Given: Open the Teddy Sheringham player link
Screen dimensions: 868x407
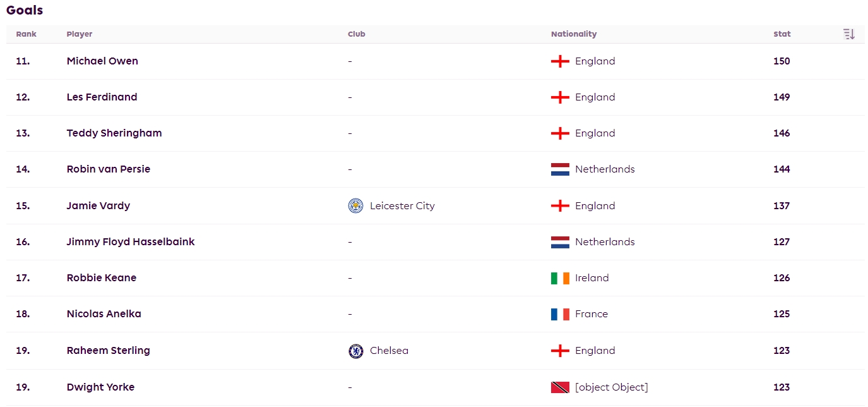Looking at the screenshot, I should [x=114, y=133].
